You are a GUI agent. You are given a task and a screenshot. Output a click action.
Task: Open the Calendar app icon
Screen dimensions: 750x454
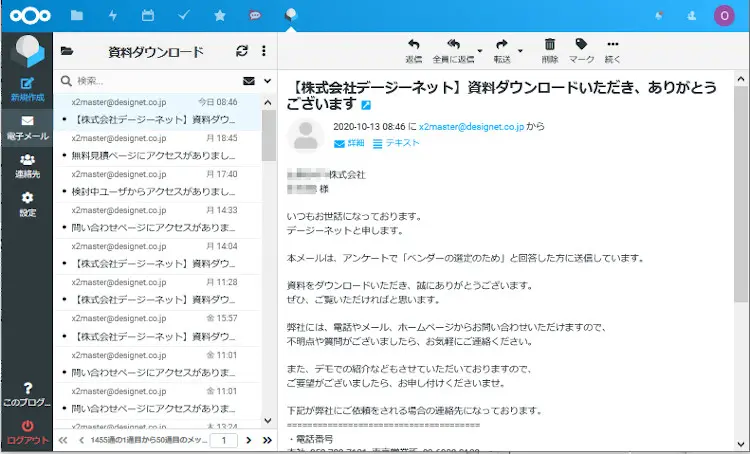[148, 15]
